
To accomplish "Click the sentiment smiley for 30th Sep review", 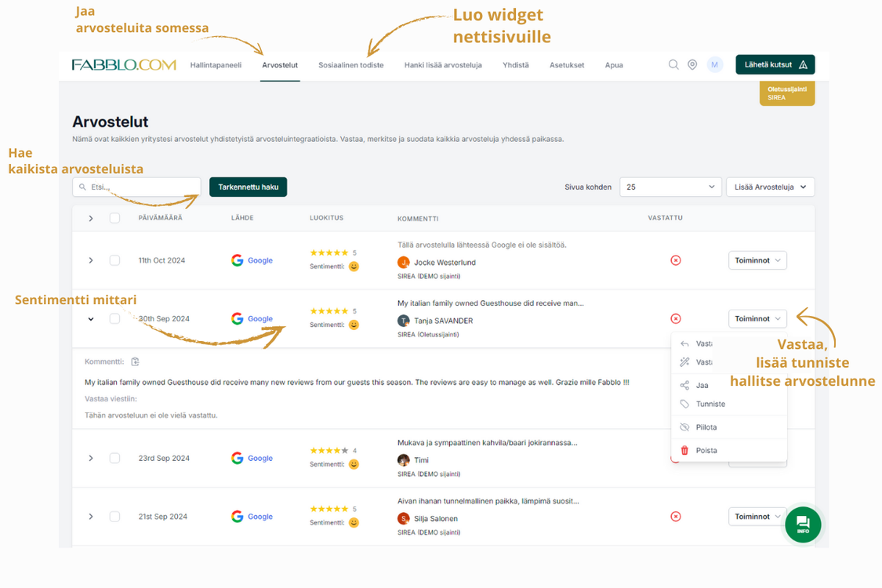I will pos(354,325).
